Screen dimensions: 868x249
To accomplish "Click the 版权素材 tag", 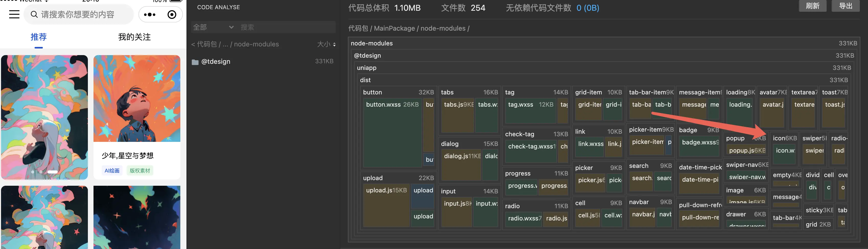I will [140, 171].
